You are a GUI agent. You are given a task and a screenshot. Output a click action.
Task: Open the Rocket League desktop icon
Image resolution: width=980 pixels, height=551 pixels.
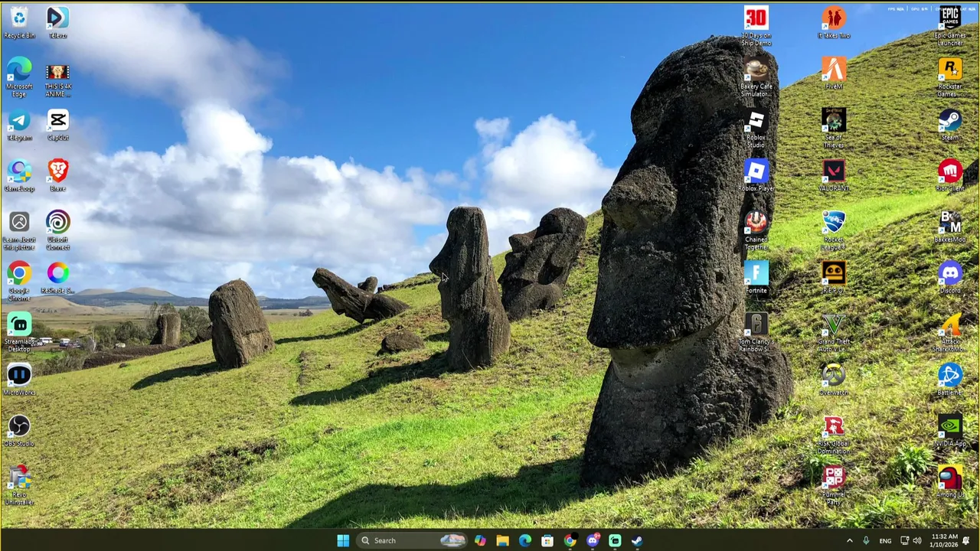point(834,231)
